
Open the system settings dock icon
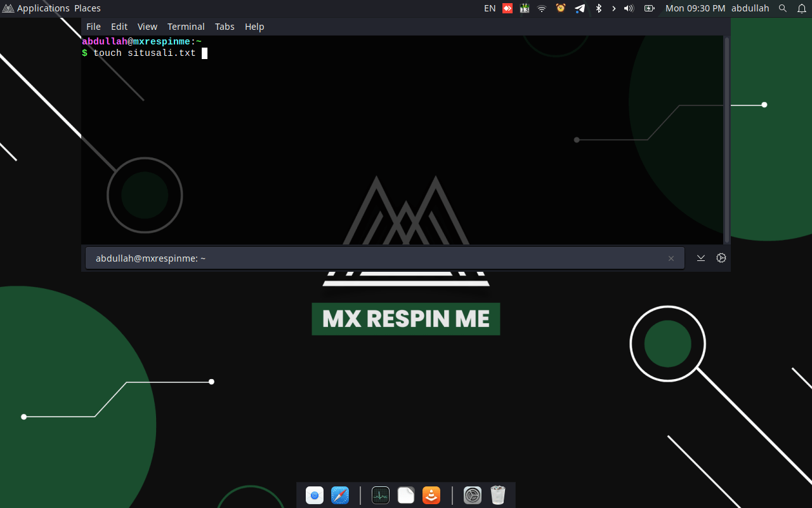(x=473, y=495)
